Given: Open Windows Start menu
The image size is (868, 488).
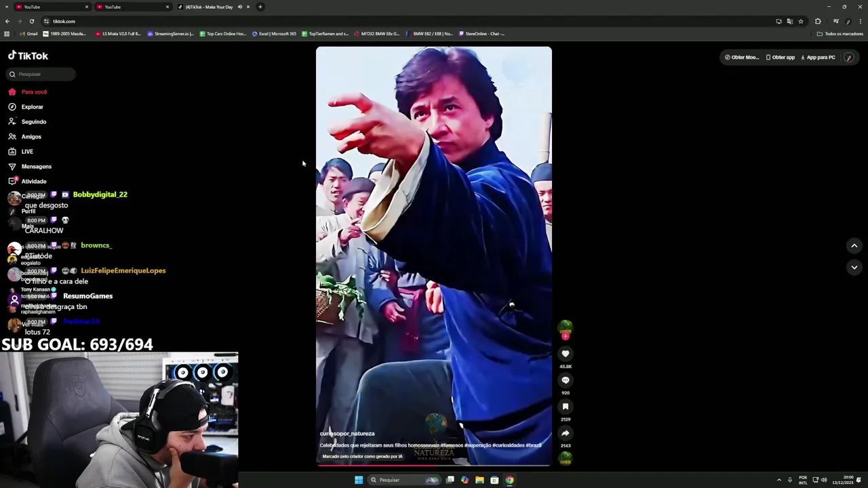Looking at the screenshot, I should pyautogui.click(x=359, y=480).
